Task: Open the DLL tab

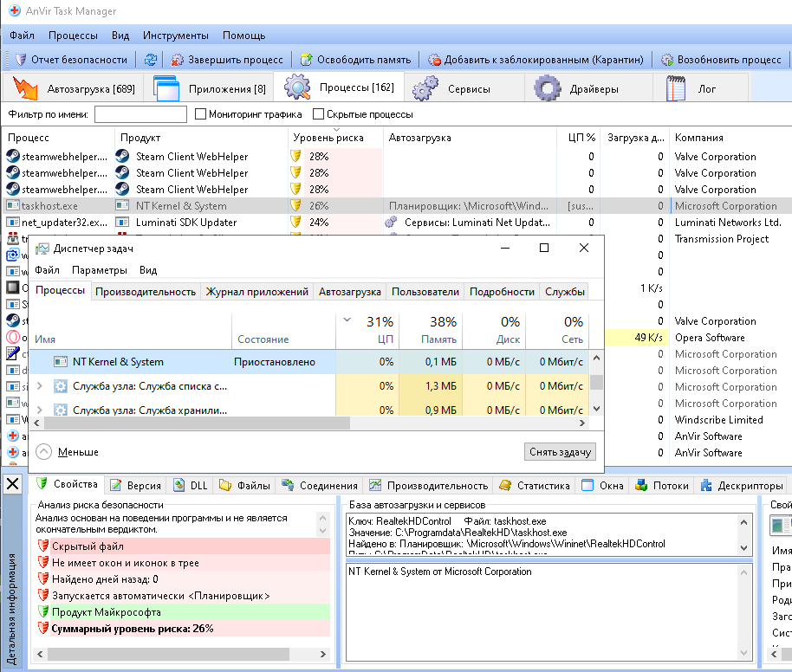Action: point(191,485)
